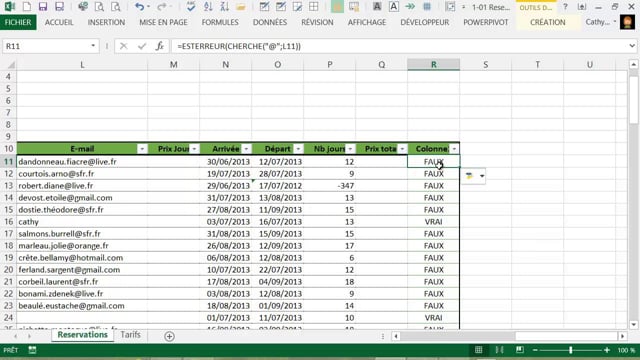Open the Prix total column filter dropdown

402,149
